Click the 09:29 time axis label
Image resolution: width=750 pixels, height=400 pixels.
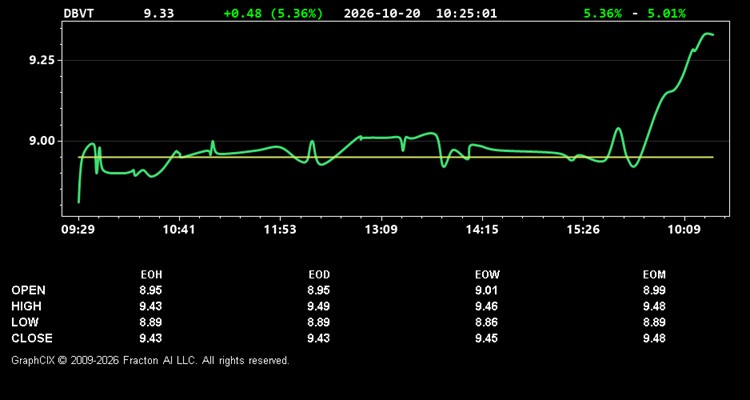pyautogui.click(x=78, y=230)
